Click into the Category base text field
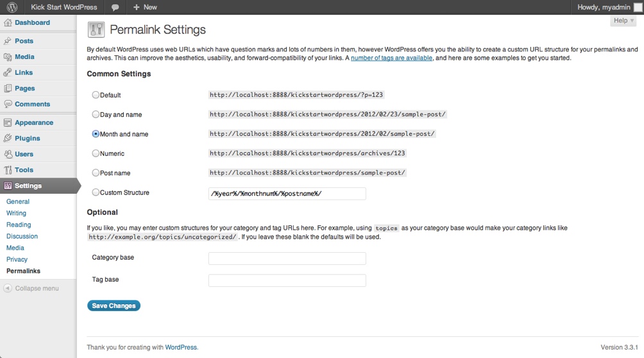 [287, 259]
